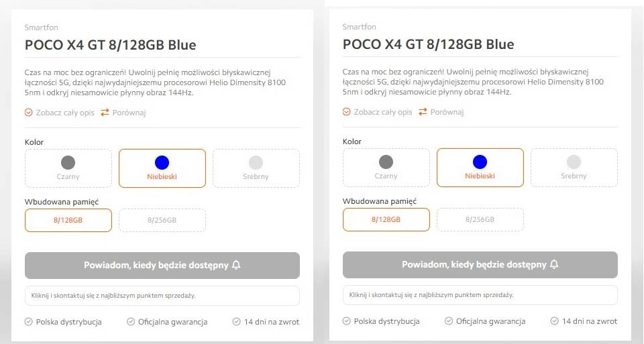
Task: Select Srebrny color option in right panel
Action: point(574,168)
